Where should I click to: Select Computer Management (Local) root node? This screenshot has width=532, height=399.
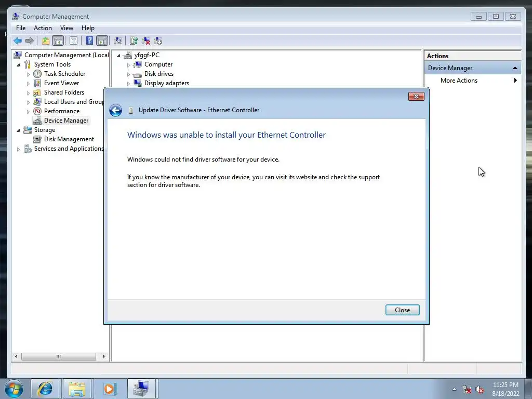coord(66,55)
